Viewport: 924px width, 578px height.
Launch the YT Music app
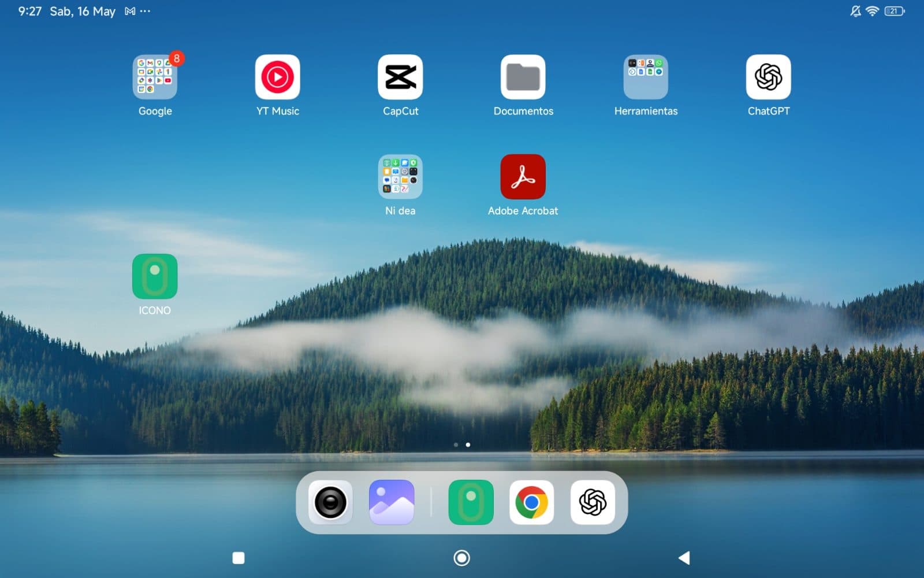(x=278, y=77)
